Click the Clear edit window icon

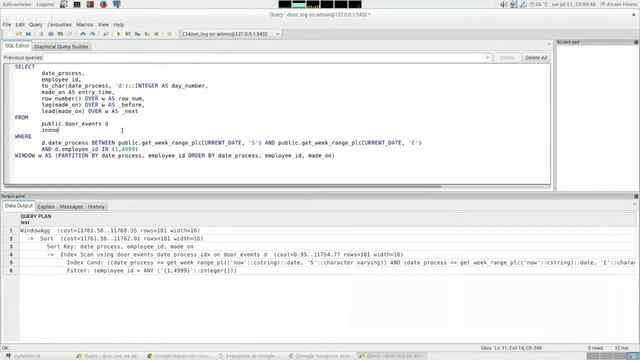click(x=69, y=34)
